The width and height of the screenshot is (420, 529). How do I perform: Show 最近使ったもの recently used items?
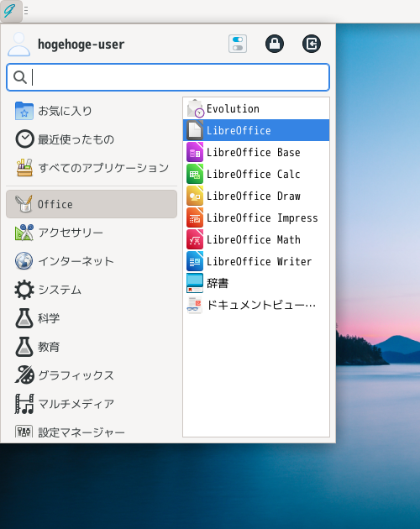coord(92,139)
